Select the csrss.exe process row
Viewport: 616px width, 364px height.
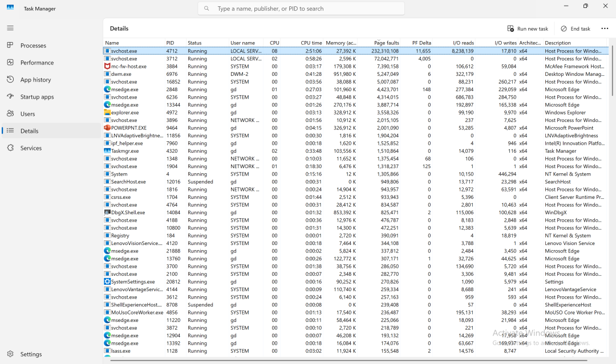tap(356, 197)
